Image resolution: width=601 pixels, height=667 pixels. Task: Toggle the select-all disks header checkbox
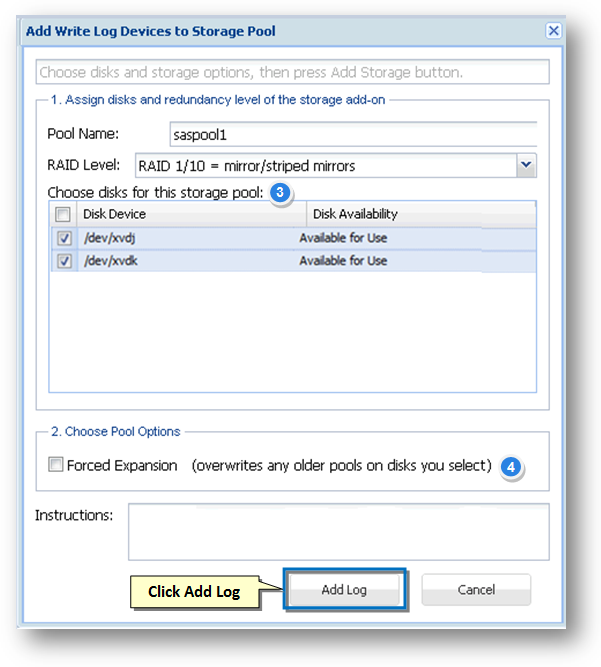(62, 214)
